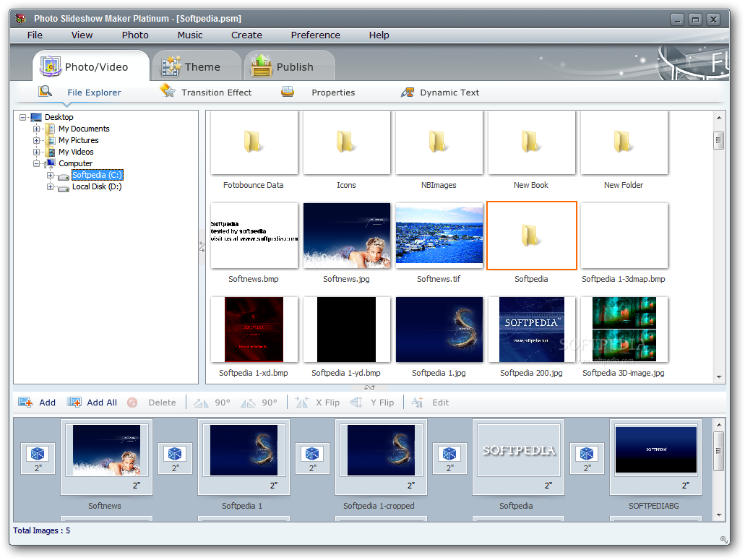Open the New Book folder
745x560 pixels.
point(531,142)
